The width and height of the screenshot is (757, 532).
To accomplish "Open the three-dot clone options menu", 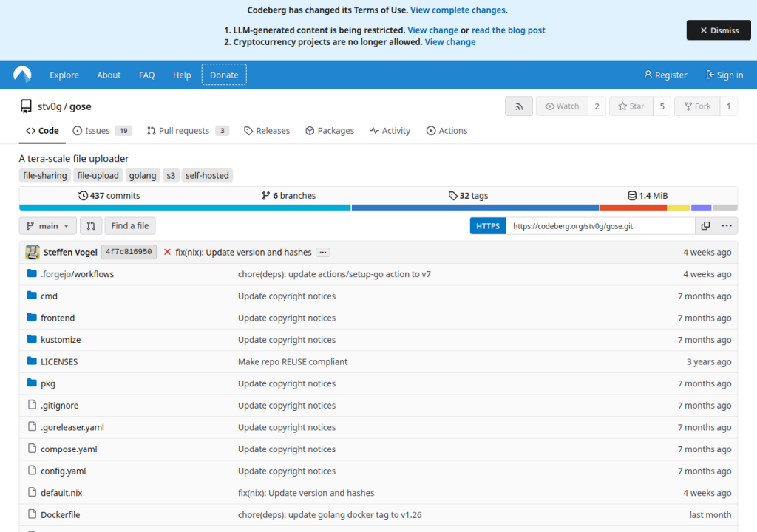I will tap(727, 226).
